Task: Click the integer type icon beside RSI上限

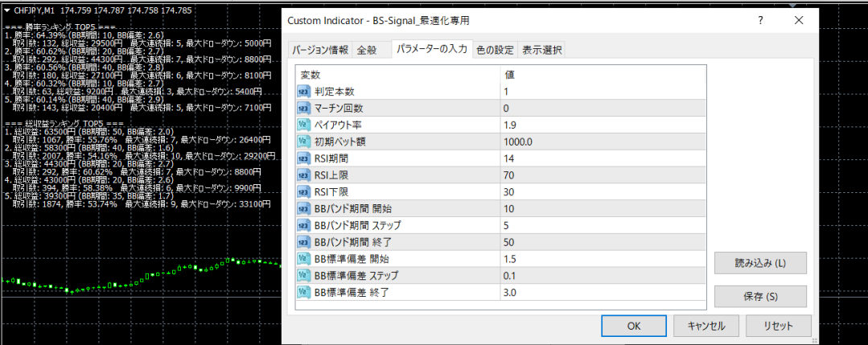Action: 303,175
